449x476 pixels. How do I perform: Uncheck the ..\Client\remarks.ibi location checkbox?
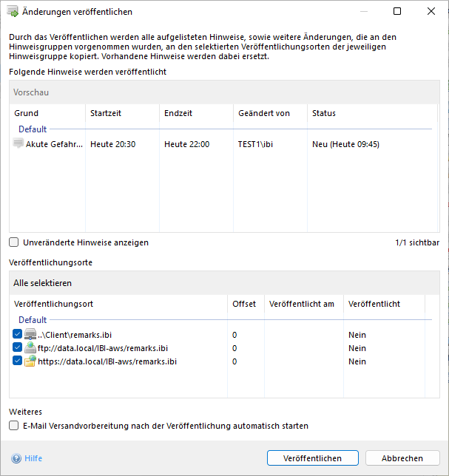click(x=18, y=335)
